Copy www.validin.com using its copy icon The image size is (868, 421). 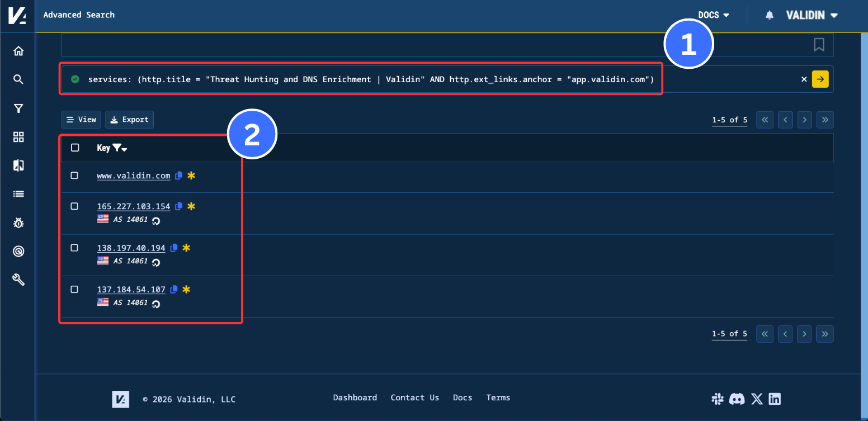coord(178,175)
